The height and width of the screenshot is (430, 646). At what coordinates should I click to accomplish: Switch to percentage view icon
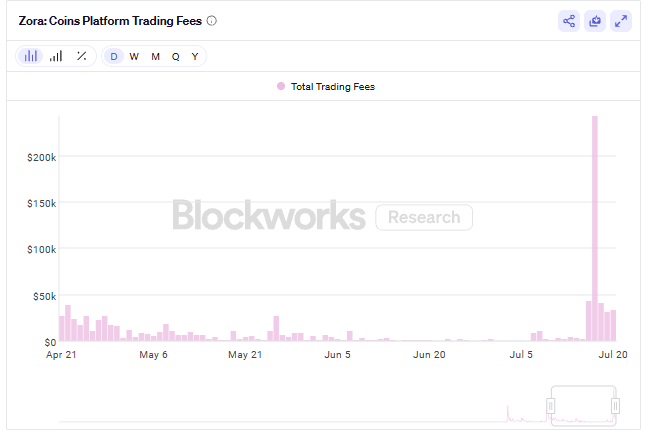pos(82,56)
